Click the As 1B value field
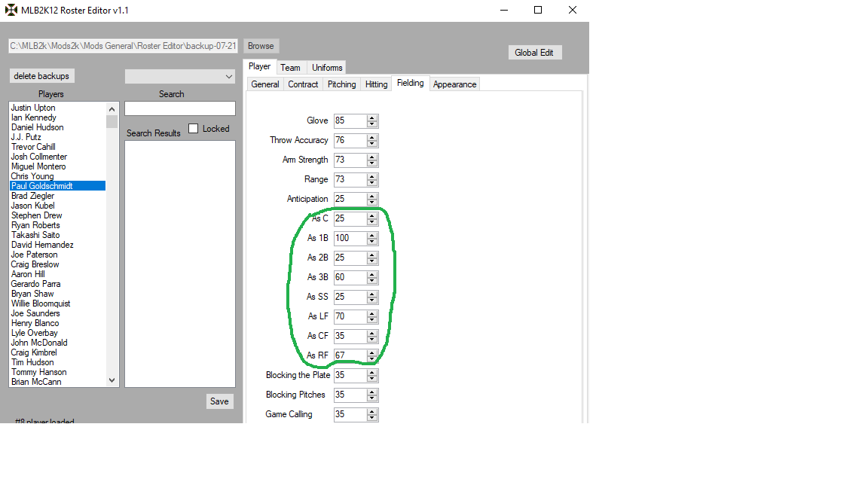This screenshot has height=488, width=868. pos(350,238)
